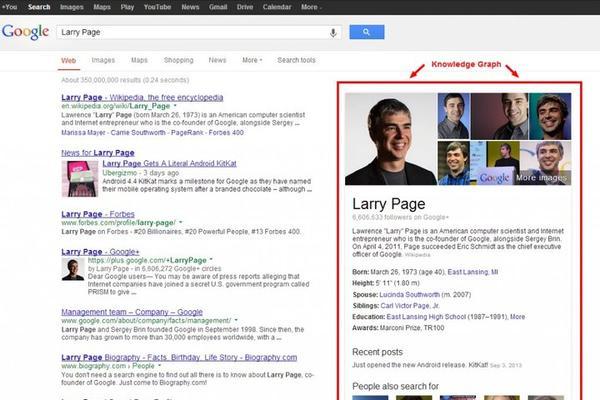Image resolution: width=600 pixels, height=400 pixels.
Task: Open Play from the top bar
Action: [x=127, y=7]
